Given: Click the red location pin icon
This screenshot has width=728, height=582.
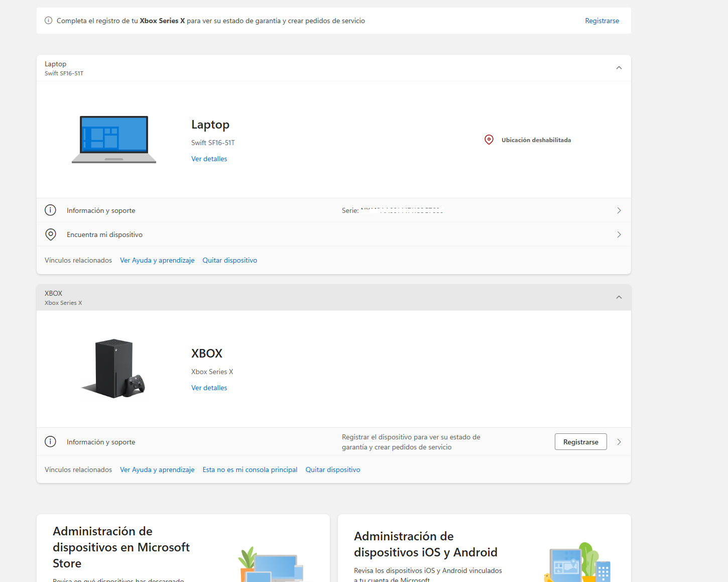Looking at the screenshot, I should [489, 140].
